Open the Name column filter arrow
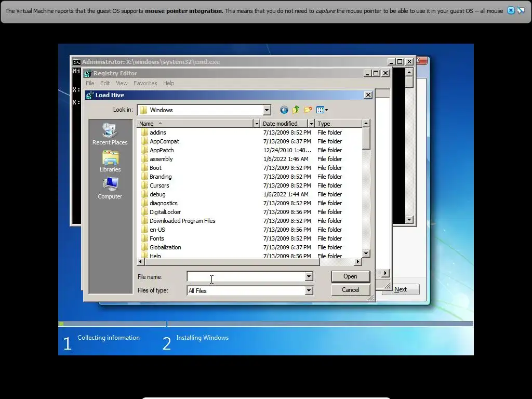Viewport: 532px width, 399px height. 257,124
